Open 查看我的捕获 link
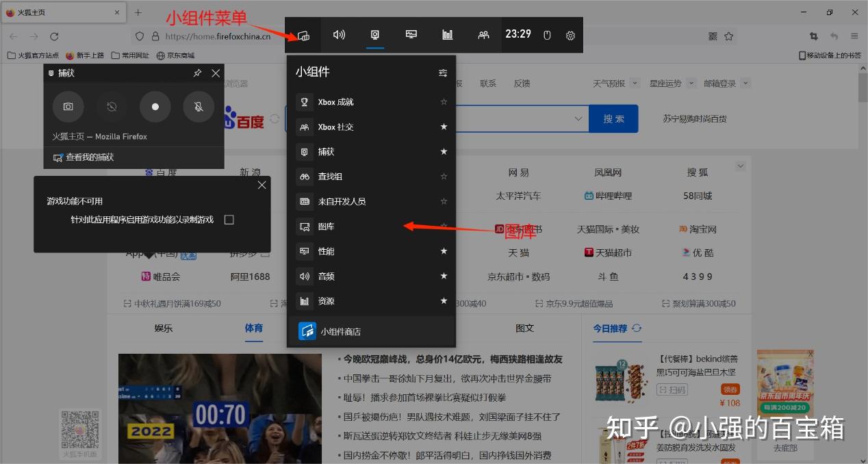Viewport: 868px width, 464px height. 84,157
